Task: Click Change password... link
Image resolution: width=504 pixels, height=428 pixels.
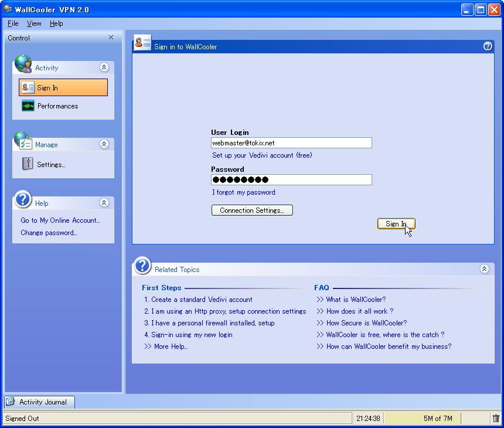Action: point(49,233)
